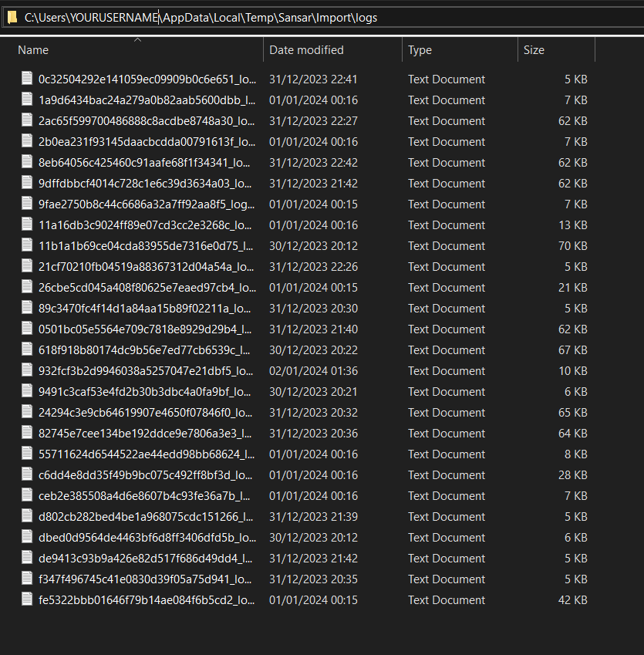Click the text file icon for c6dd4e8dd35f49b9bc075c492ff8bf3d

click(28, 475)
